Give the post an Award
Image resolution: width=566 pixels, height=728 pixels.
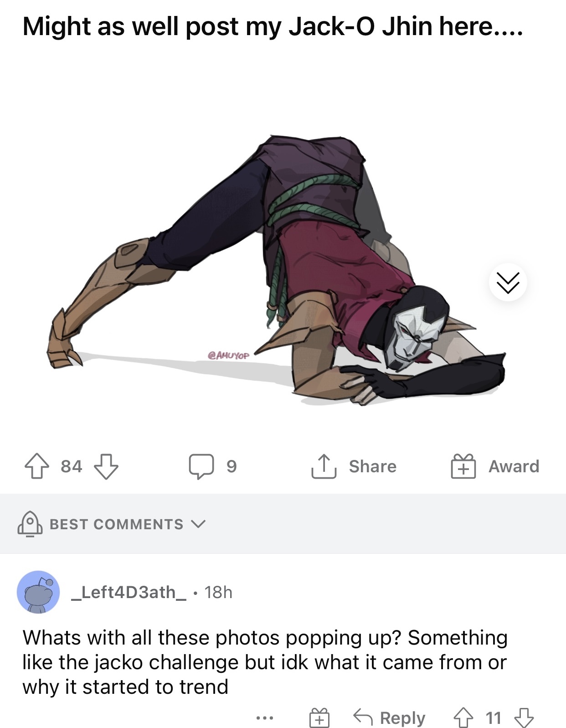coord(495,466)
